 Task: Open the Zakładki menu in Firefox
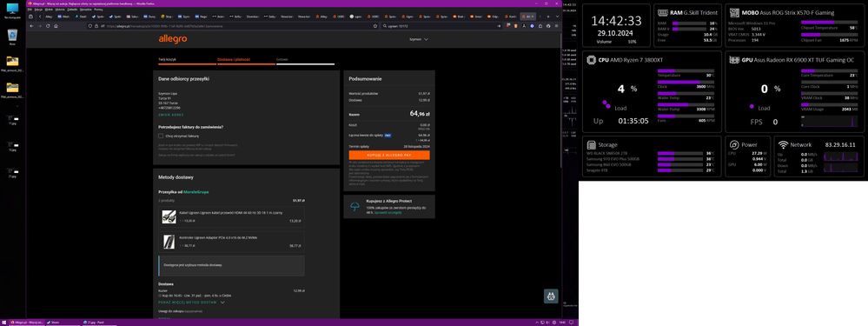click(x=72, y=10)
